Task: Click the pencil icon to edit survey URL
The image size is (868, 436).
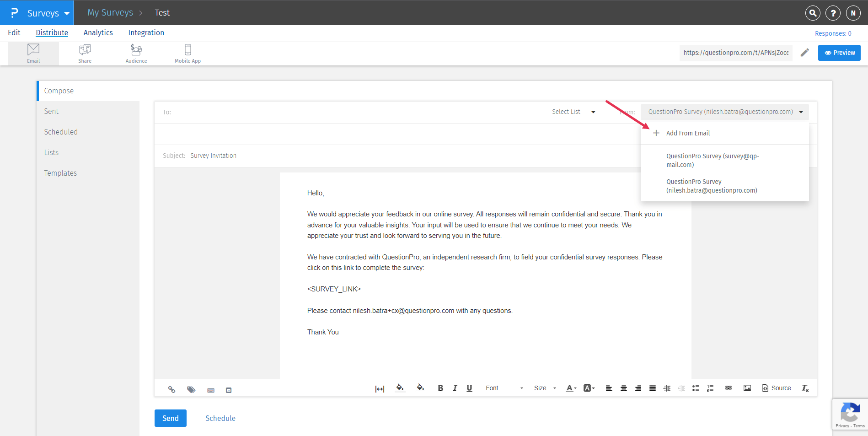Action: 805,53
